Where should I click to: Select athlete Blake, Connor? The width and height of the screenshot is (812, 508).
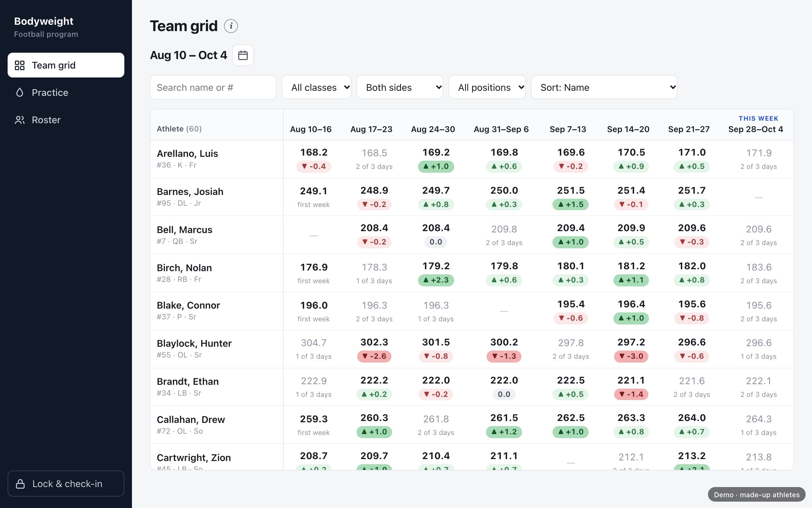point(188,305)
